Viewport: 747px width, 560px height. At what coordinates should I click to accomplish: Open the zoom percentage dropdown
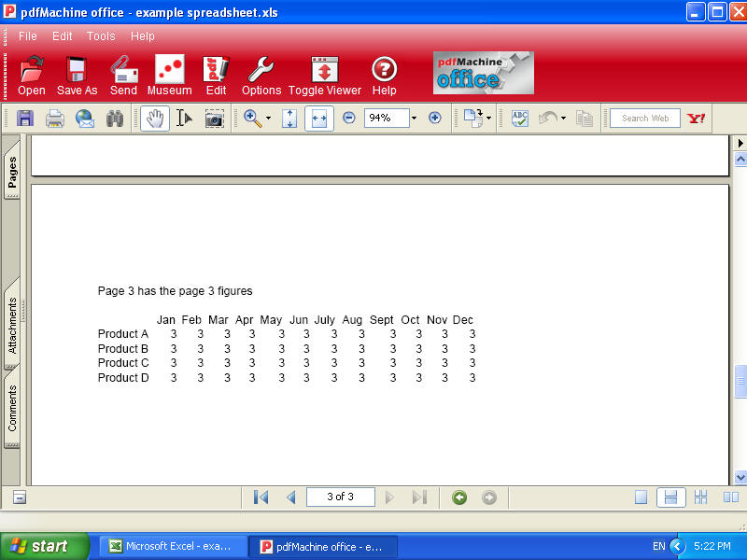point(414,119)
